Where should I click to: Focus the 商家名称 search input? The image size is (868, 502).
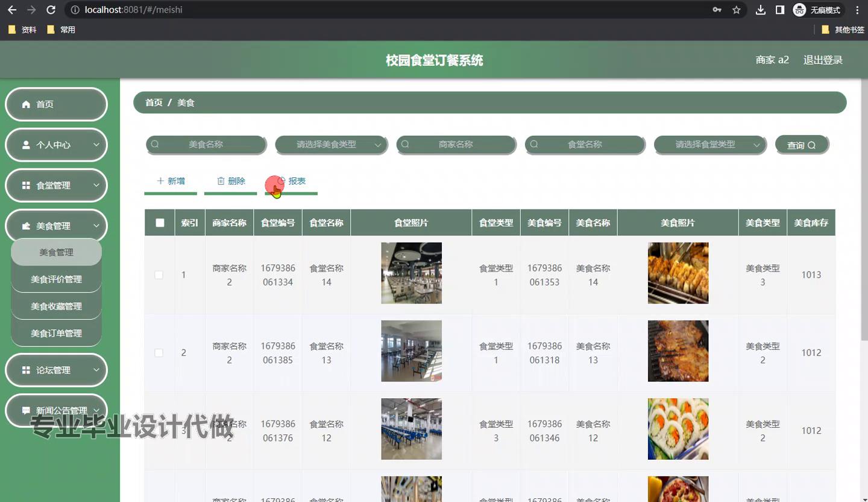click(x=456, y=144)
